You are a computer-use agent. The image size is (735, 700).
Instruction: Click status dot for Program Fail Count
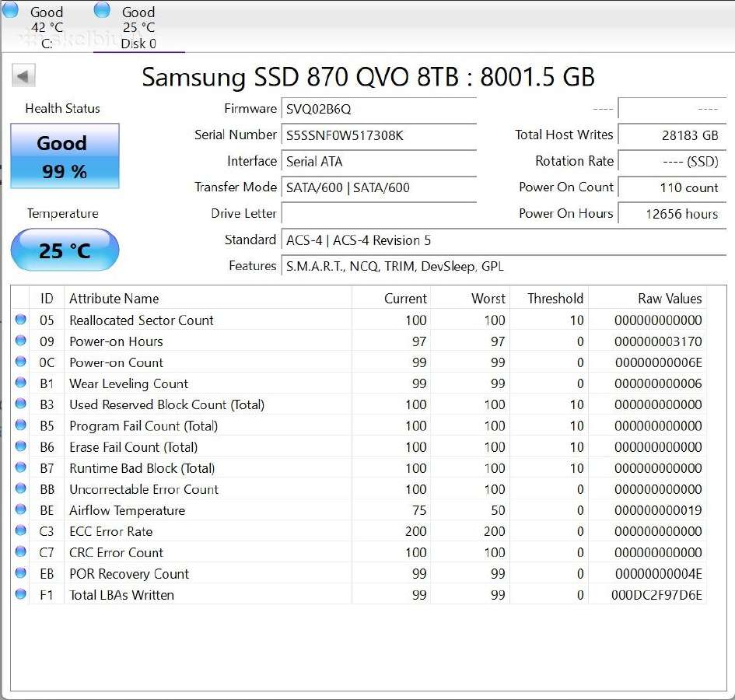(x=21, y=425)
